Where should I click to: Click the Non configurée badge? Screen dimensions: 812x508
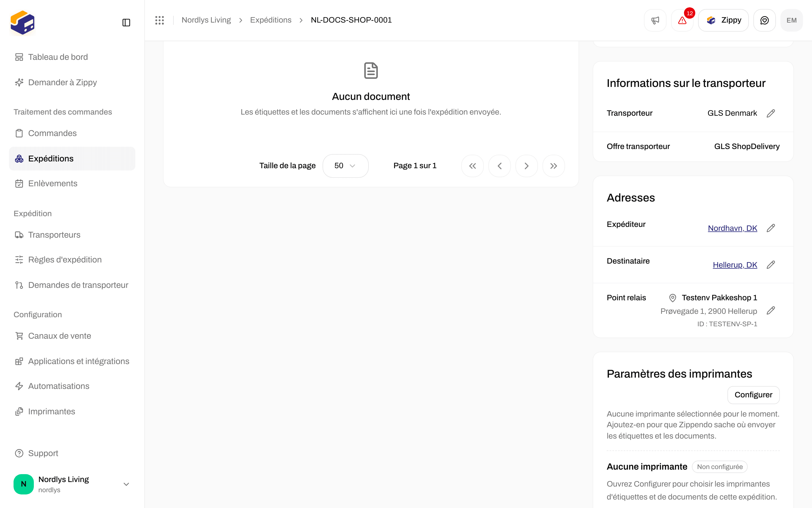(x=720, y=467)
